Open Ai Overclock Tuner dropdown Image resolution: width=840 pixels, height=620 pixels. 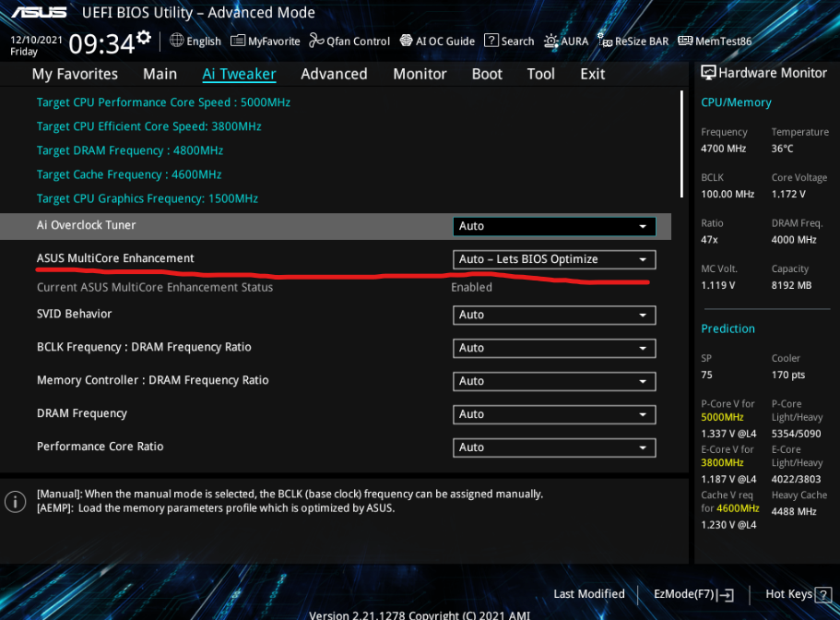(x=554, y=226)
